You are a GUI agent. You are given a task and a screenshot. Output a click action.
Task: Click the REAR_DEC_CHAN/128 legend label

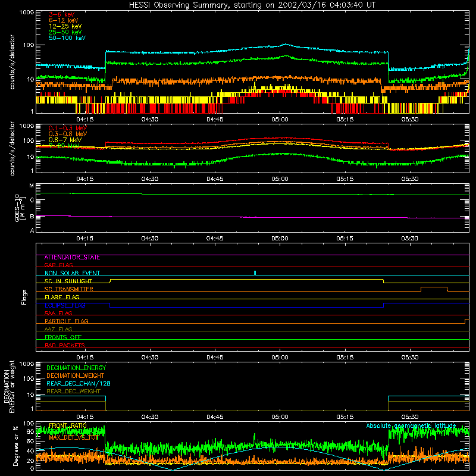point(79,383)
